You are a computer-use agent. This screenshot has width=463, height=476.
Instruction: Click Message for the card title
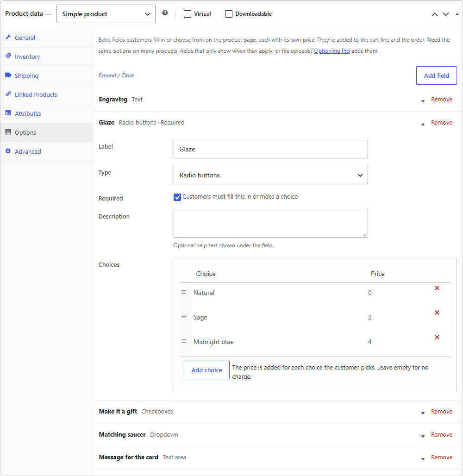128,457
